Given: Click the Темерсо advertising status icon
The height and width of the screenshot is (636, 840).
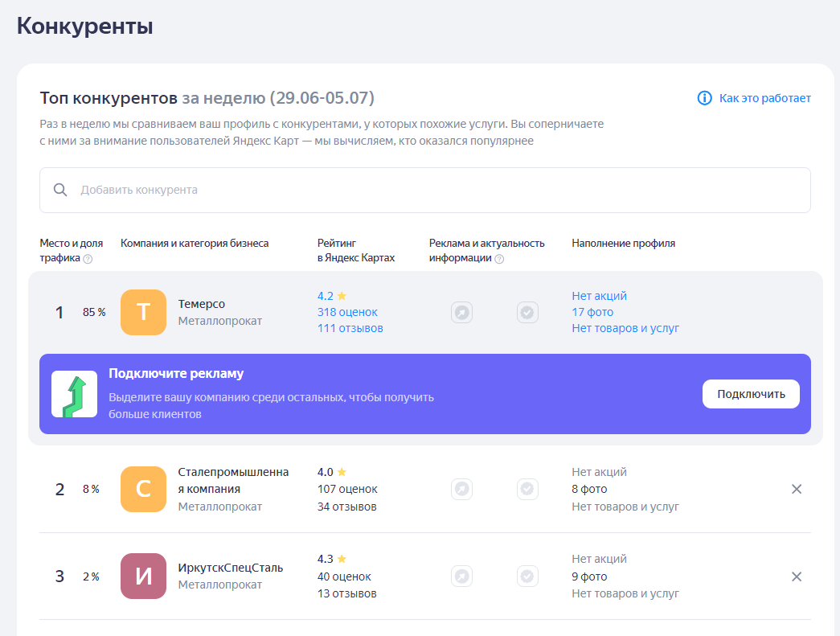Looking at the screenshot, I should (x=461, y=313).
